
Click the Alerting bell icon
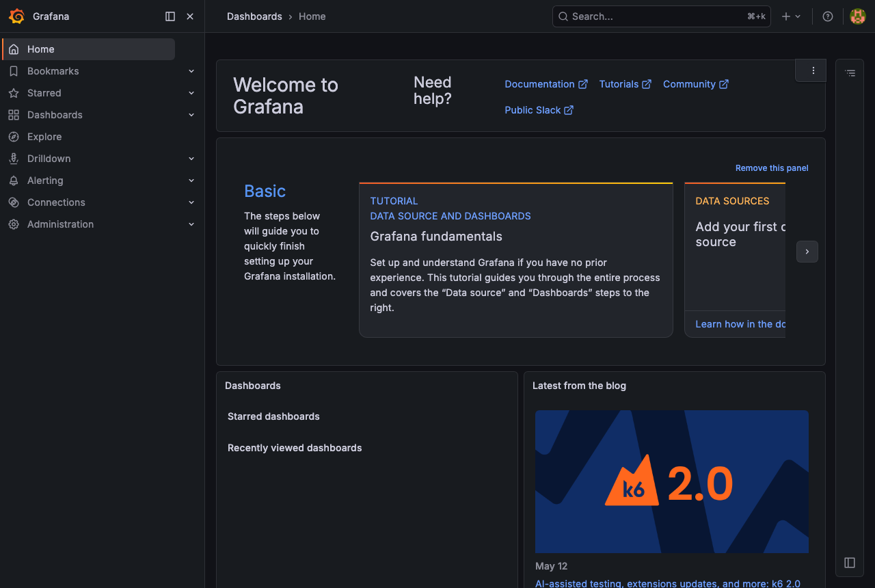14,181
